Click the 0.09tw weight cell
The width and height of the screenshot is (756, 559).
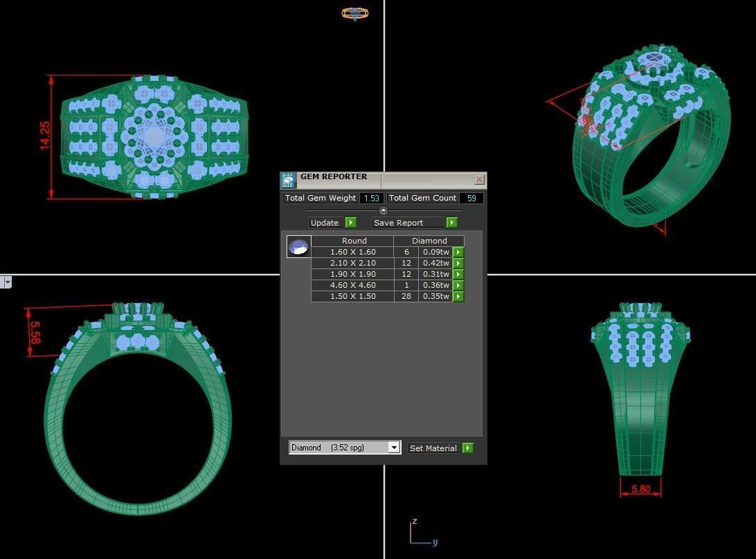pos(436,252)
